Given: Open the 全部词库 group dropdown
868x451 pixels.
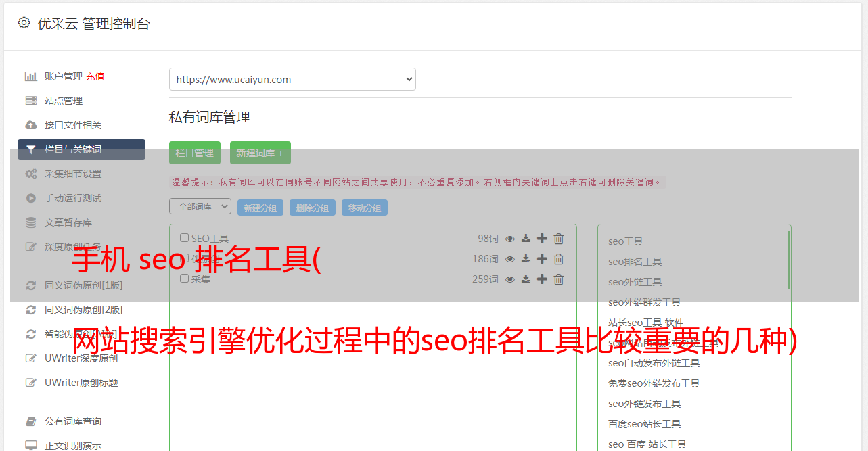Looking at the screenshot, I should tap(200, 206).
